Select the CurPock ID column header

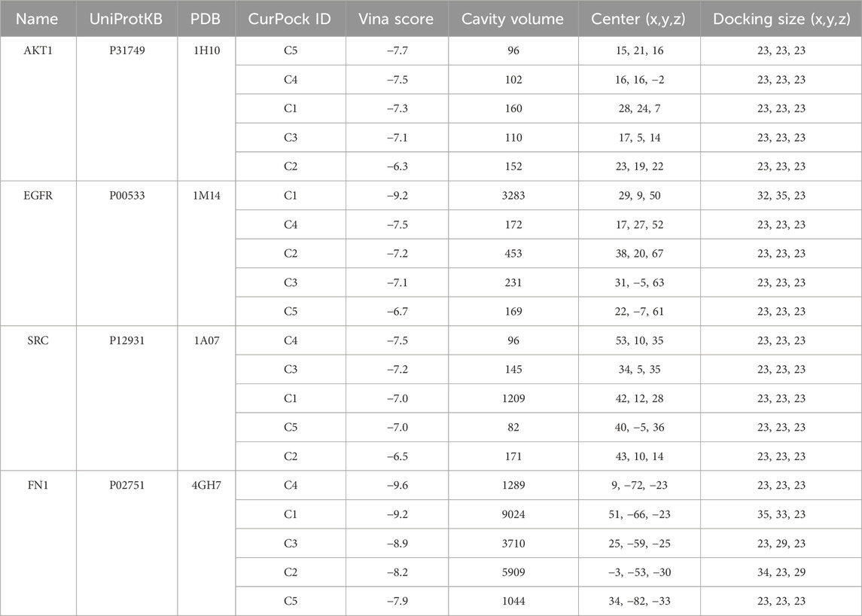pyautogui.click(x=290, y=19)
